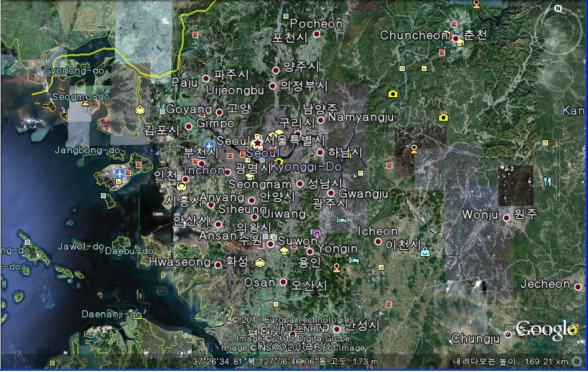Click the north indicator on the compass
The image size is (588, 372).
pyautogui.click(x=558, y=9)
